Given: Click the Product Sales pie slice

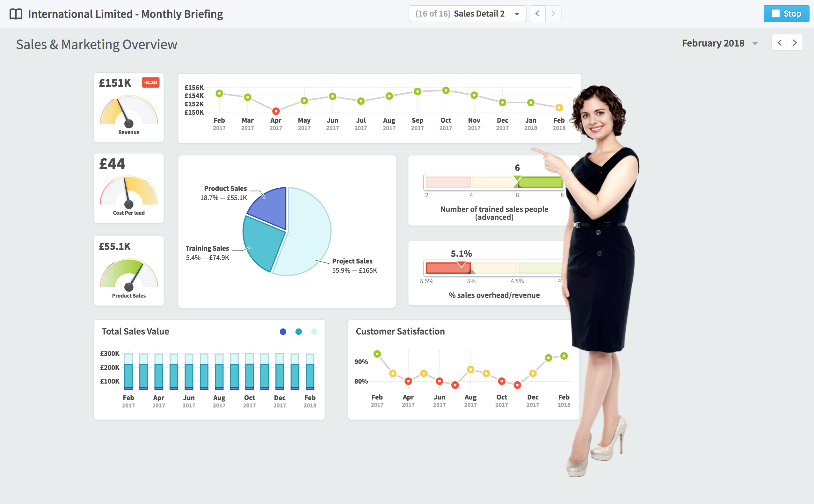Looking at the screenshot, I should 271,208.
